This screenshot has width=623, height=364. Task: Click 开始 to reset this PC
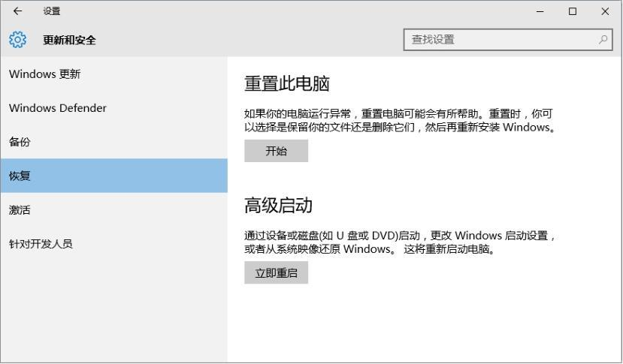click(276, 151)
